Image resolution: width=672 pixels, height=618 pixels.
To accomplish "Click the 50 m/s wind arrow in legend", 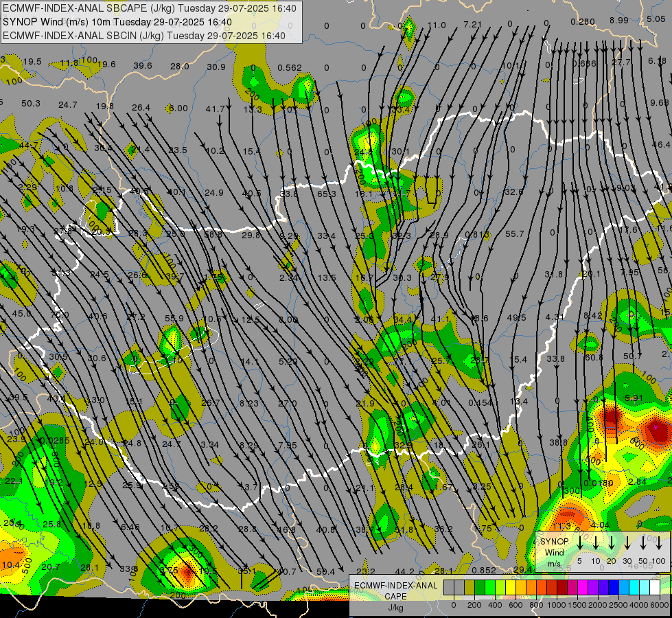I will (643, 543).
